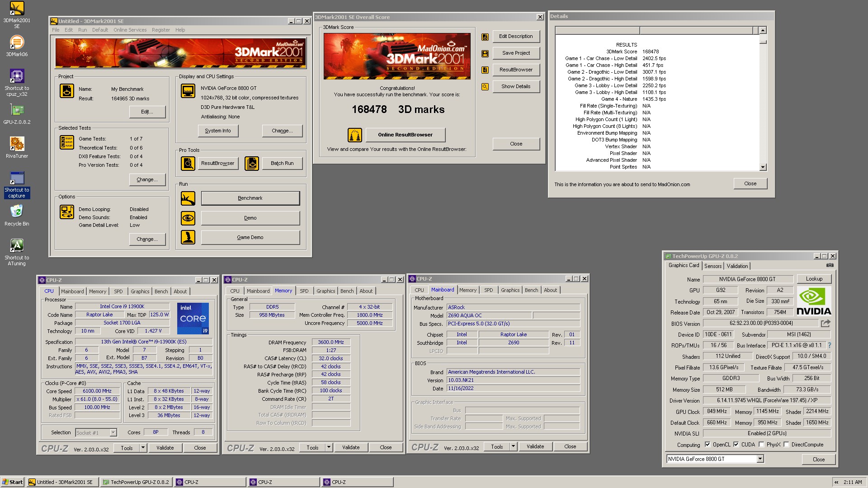This screenshot has height=488, width=868.
Task: Expand the taskbar system tray chevron
Action: point(836,482)
